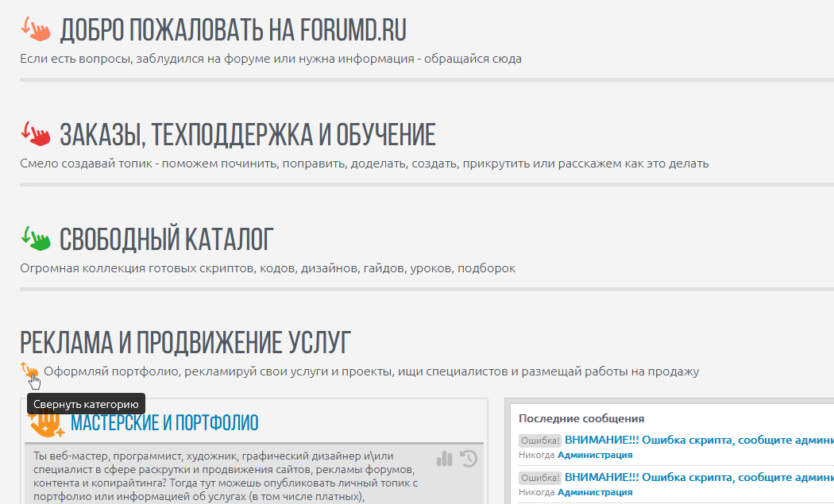This screenshot has height=504, width=834.
Task: Click the first Ошибка! badge in Последние сообщения
Action: click(x=540, y=441)
